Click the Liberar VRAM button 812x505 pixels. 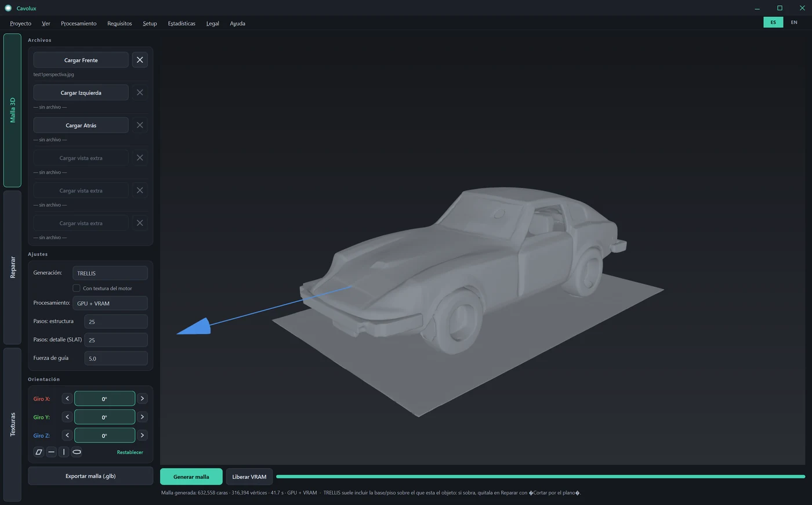coord(249,477)
